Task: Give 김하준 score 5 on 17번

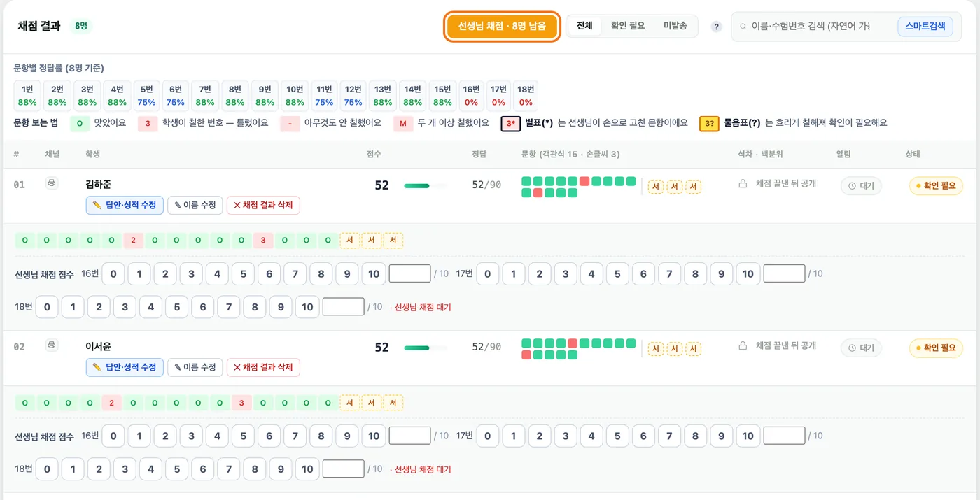Action: (x=617, y=273)
